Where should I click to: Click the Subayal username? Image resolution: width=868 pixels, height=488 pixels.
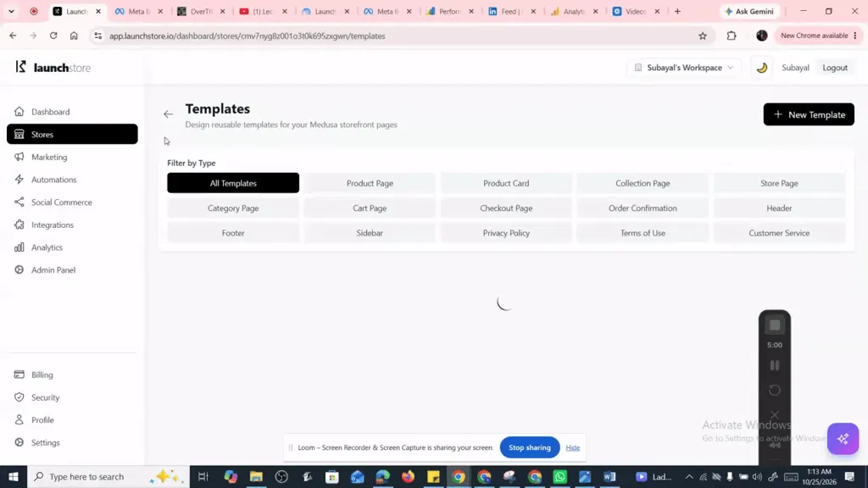795,68
